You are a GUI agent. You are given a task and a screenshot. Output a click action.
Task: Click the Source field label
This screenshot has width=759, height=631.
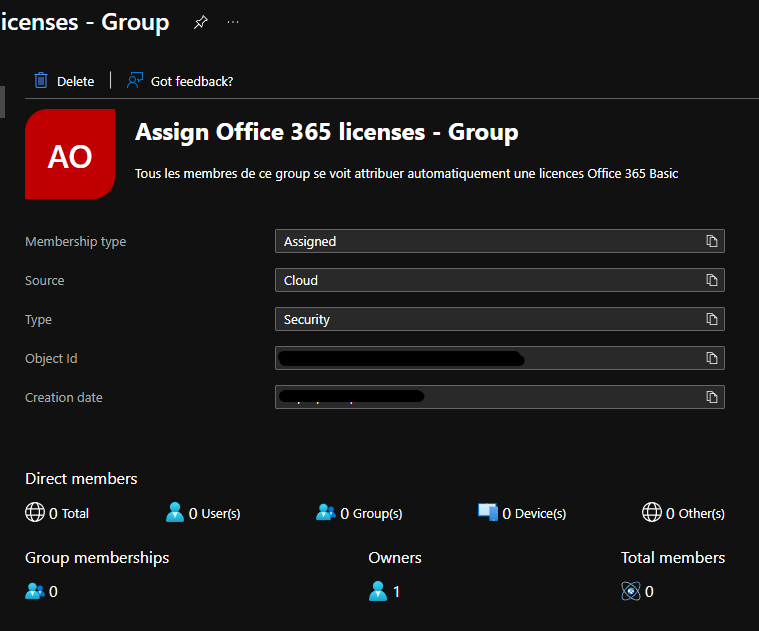45,281
